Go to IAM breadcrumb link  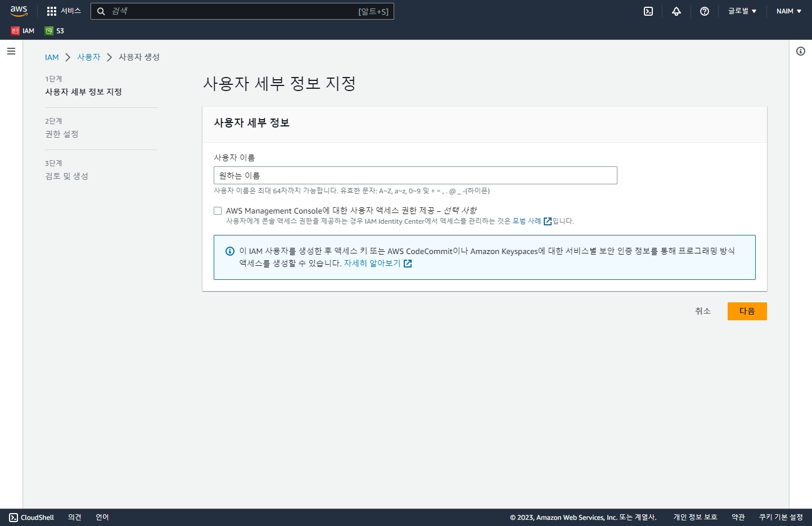point(52,57)
